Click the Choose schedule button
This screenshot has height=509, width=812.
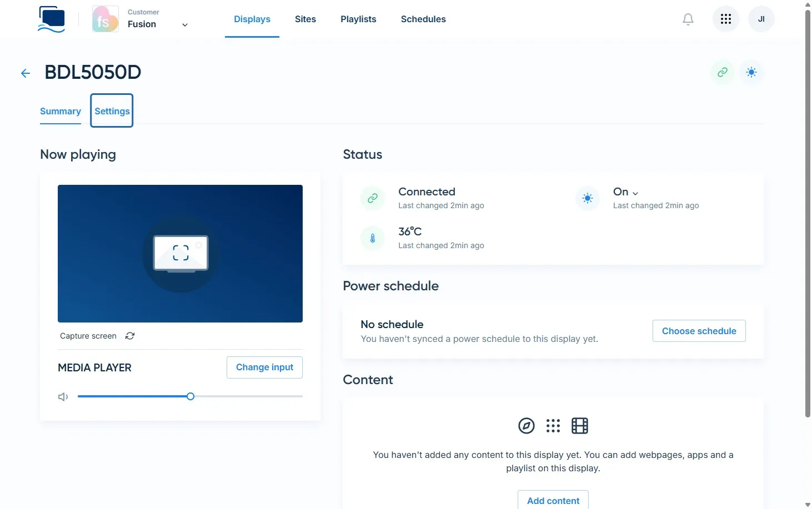699,331
